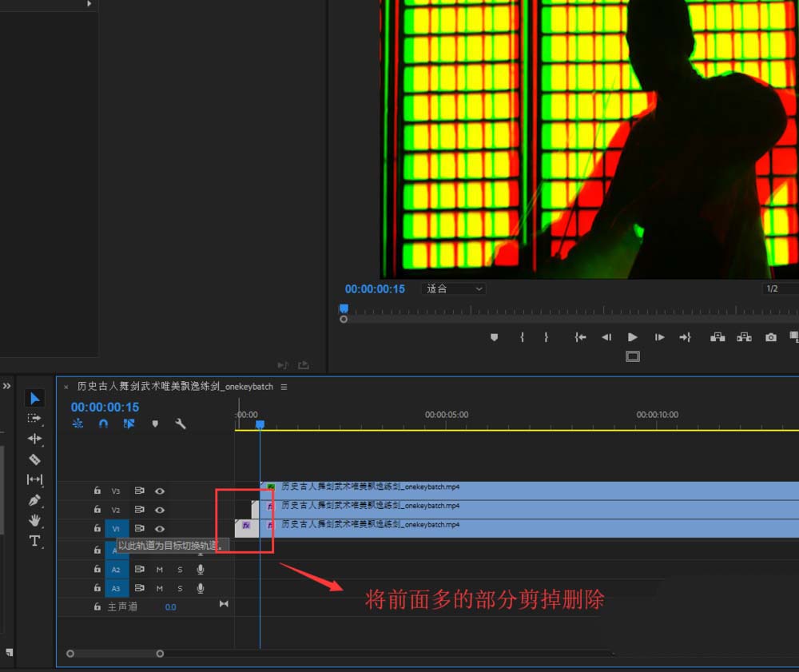Toggle sync lock for V2
The width and height of the screenshot is (799, 672).
pyautogui.click(x=139, y=510)
